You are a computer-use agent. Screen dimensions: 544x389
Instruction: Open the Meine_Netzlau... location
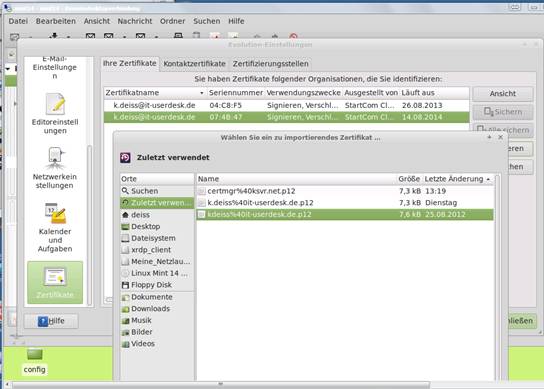157,261
